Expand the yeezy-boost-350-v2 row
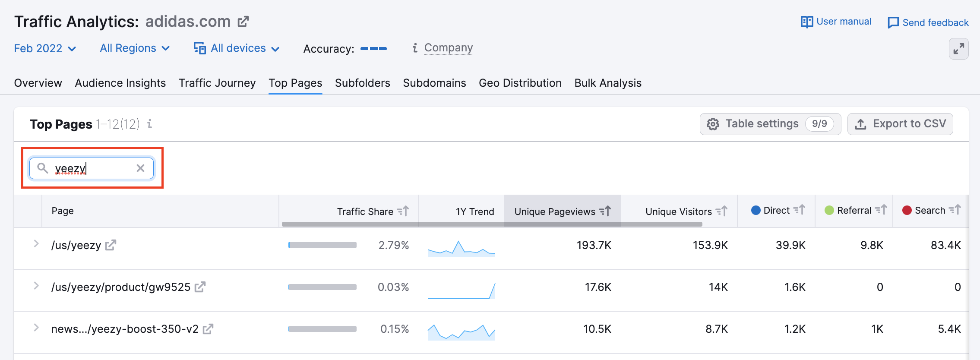The image size is (980, 360). [x=36, y=328]
